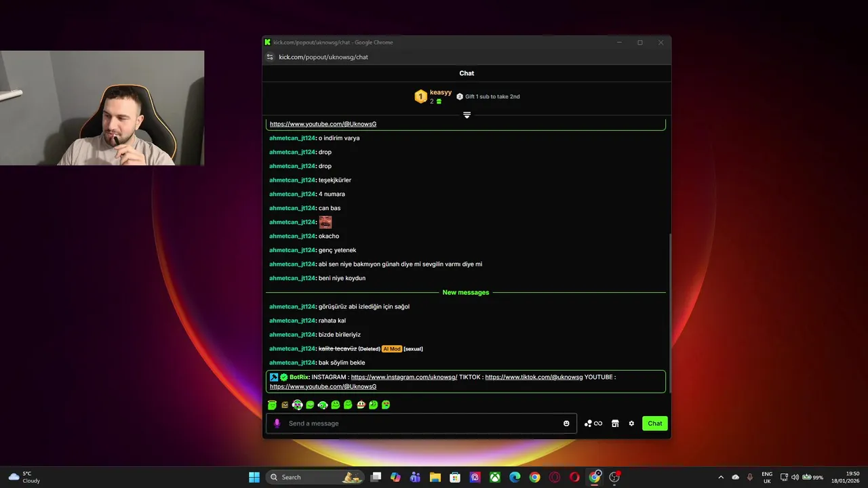Click BotRix moderator sword badge
The width and height of the screenshot is (868, 488).
coord(274,377)
